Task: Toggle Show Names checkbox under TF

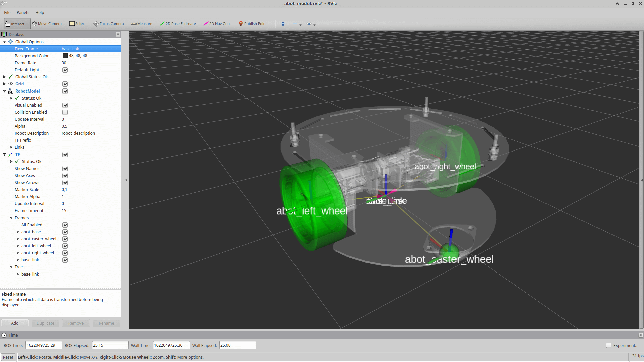Action: [65, 168]
